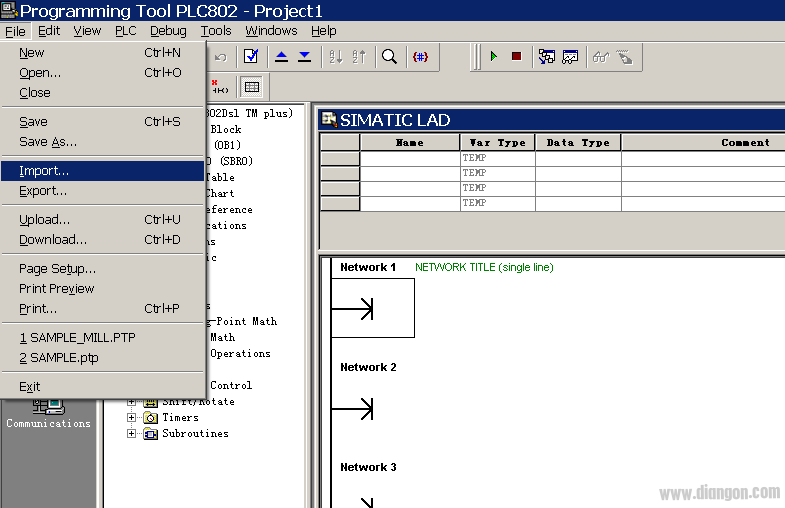Click the Programming Tool title bar icon

tap(9, 10)
